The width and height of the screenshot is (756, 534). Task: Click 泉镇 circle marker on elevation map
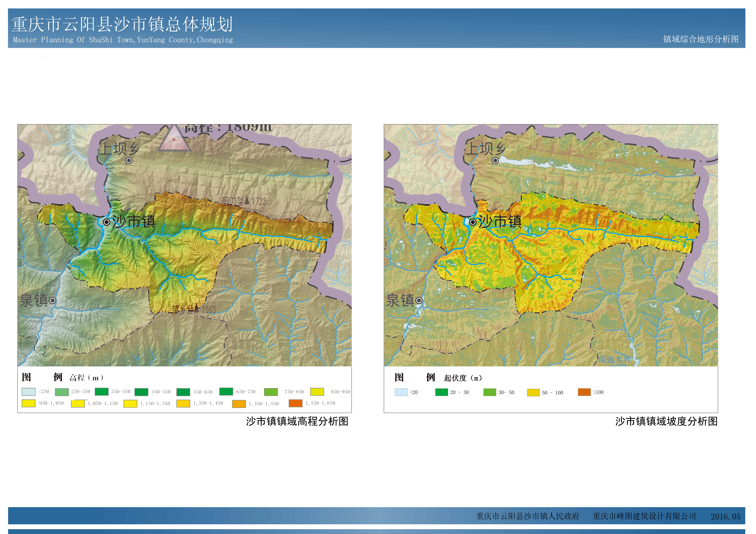(53, 301)
